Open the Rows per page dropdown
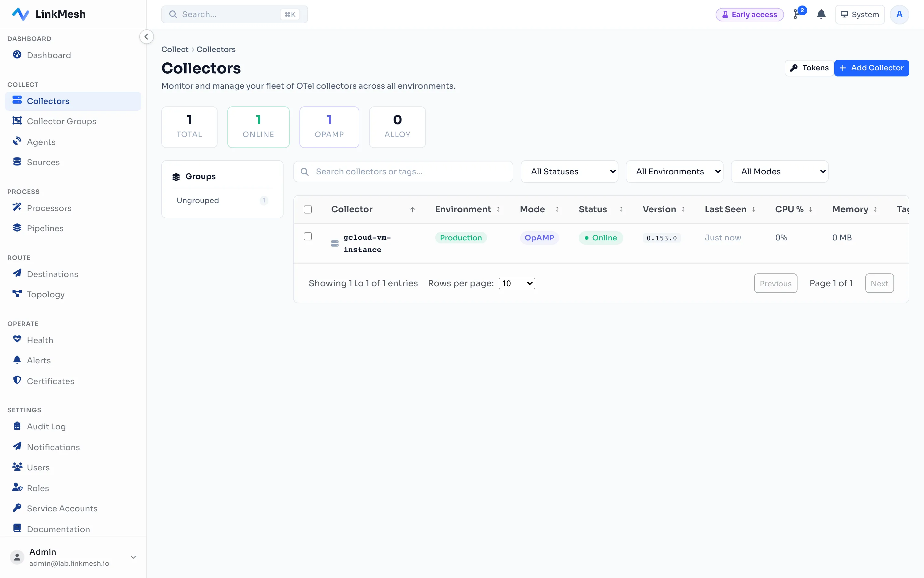Screen dimensions: 924x578 click(x=517, y=283)
